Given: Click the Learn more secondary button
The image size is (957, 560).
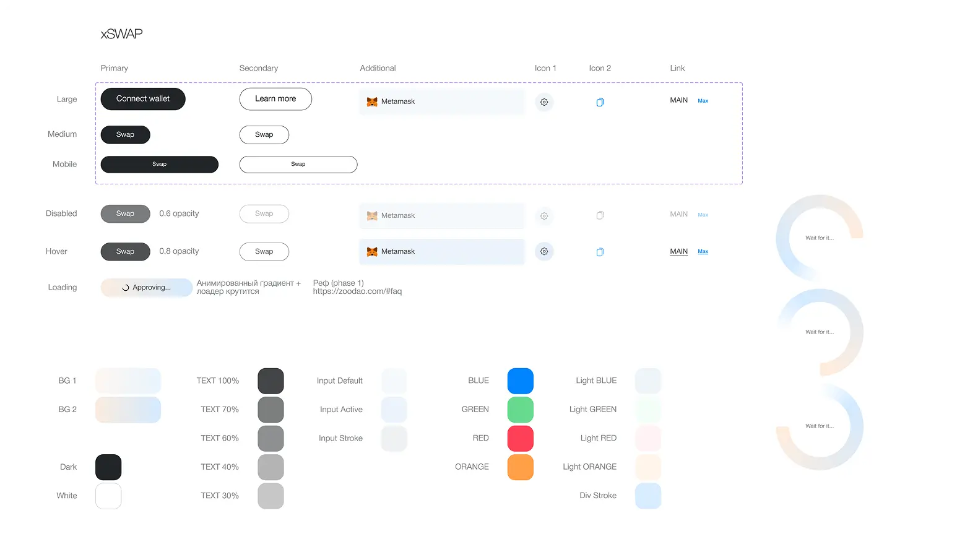Looking at the screenshot, I should tap(275, 99).
